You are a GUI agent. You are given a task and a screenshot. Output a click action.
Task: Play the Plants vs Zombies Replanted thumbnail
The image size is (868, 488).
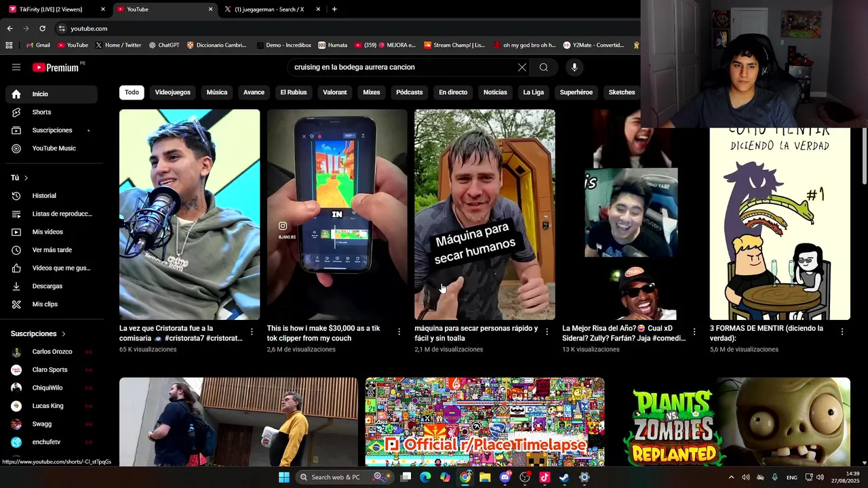point(731,422)
